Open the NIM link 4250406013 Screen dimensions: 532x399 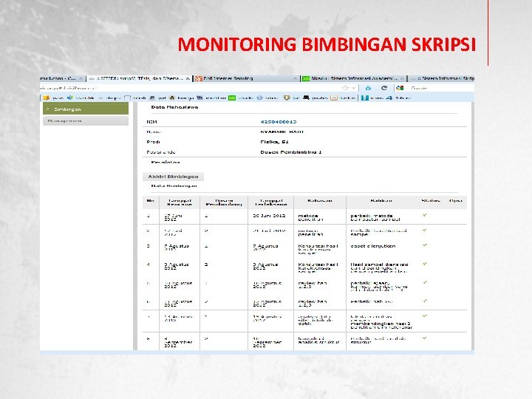[x=279, y=121]
